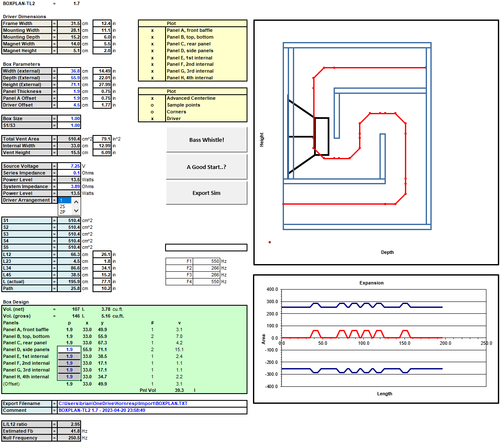Click the Vent Height cm value

[x=69, y=153]
